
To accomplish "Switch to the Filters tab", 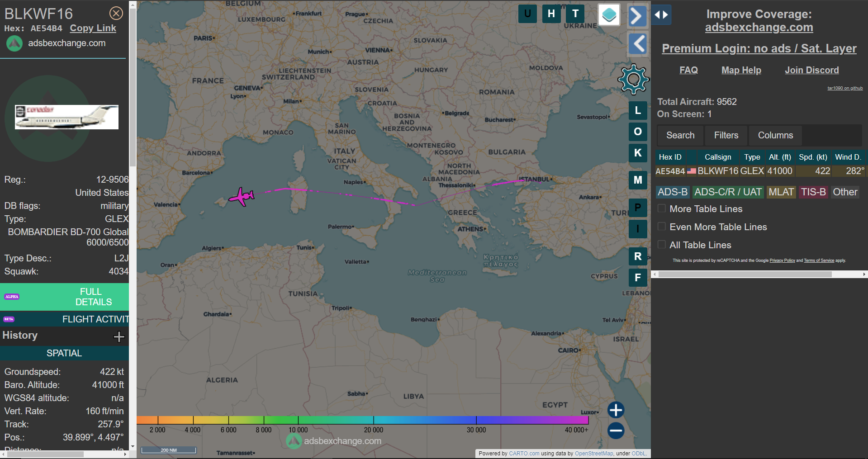I will (x=726, y=135).
